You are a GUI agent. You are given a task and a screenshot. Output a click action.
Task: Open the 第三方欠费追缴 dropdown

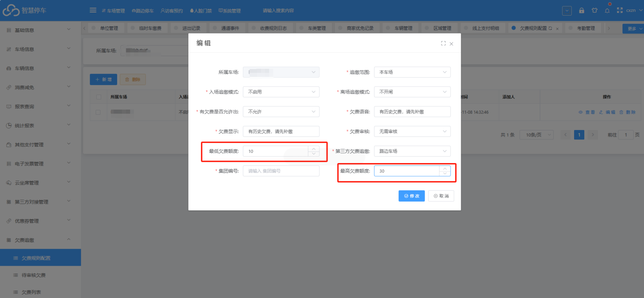pos(412,151)
